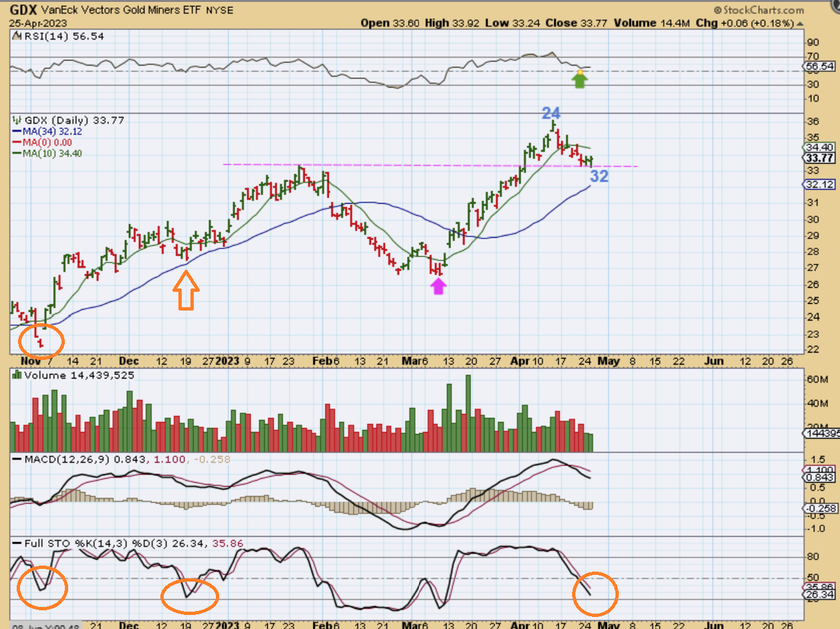Viewport: 840px width, 629px height.
Task: Click the GDX ticker symbol in header
Action: click(x=23, y=10)
